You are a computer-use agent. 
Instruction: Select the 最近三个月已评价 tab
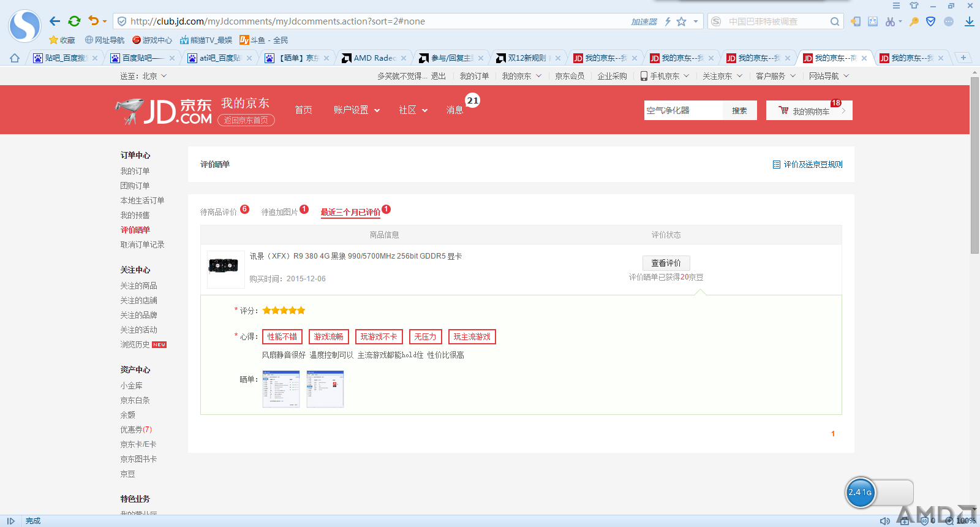350,212
